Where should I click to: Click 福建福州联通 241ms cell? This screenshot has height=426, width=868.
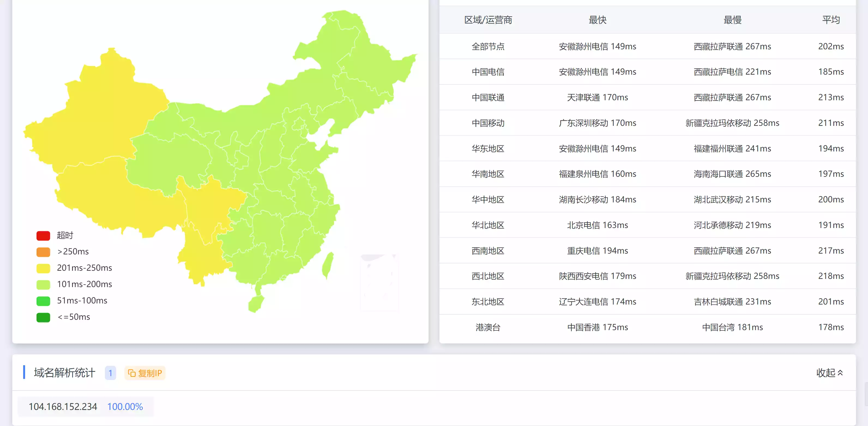click(x=732, y=148)
